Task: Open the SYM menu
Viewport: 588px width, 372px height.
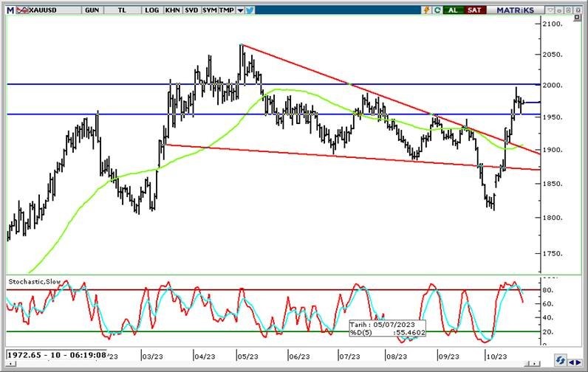Action: (210, 10)
